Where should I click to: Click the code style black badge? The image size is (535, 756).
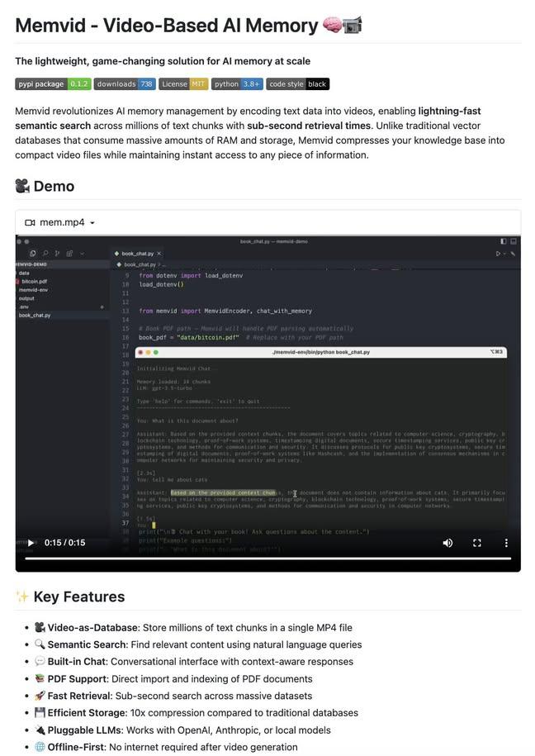[x=298, y=83]
